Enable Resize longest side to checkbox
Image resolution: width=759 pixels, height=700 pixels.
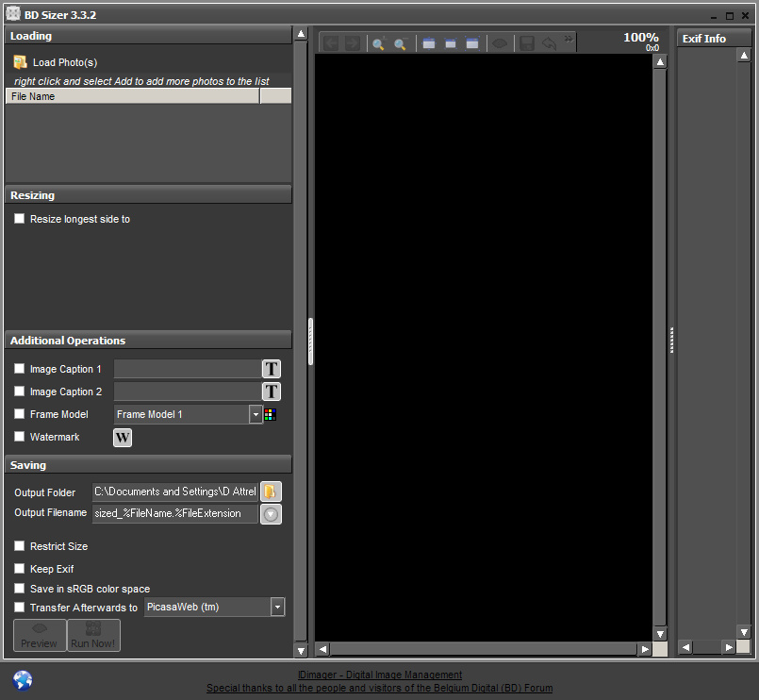pyautogui.click(x=20, y=219)
